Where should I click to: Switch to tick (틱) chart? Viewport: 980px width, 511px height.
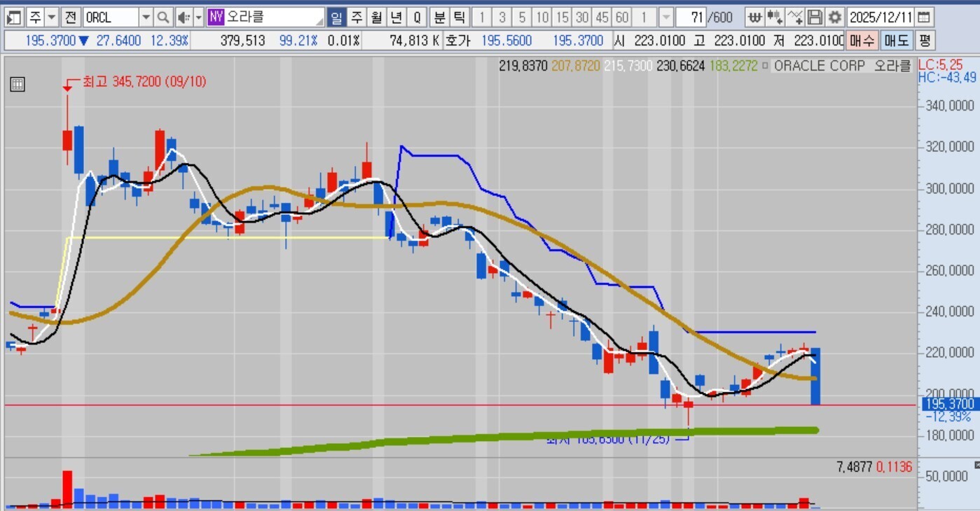tap(459, 17)
